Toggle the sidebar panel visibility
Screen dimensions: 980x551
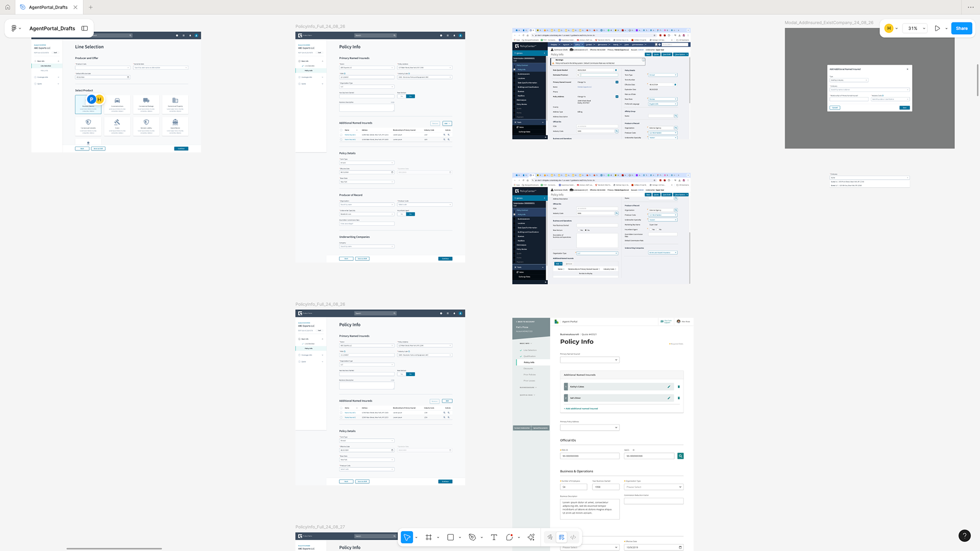pos(85,29)
